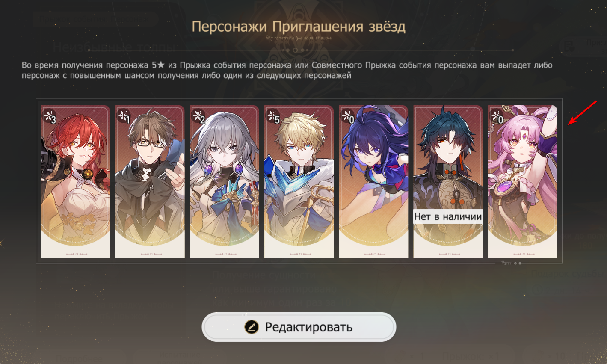Click the eidolon badge showing 3
This screenshot has width=607, height=364.
(x=50, y=116)
